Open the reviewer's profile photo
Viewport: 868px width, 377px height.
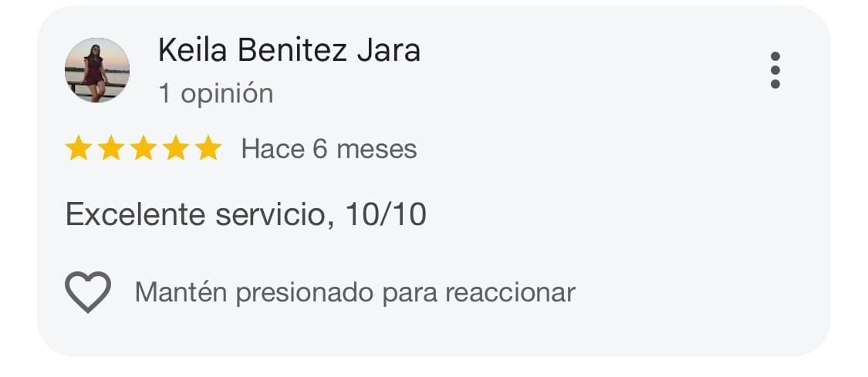pos(96,70)
